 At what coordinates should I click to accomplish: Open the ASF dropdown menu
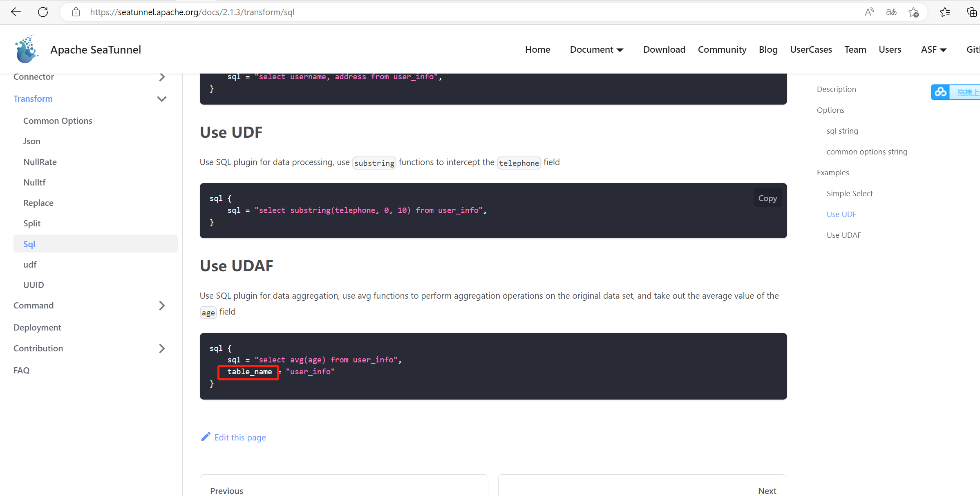(x=933, y=49)
